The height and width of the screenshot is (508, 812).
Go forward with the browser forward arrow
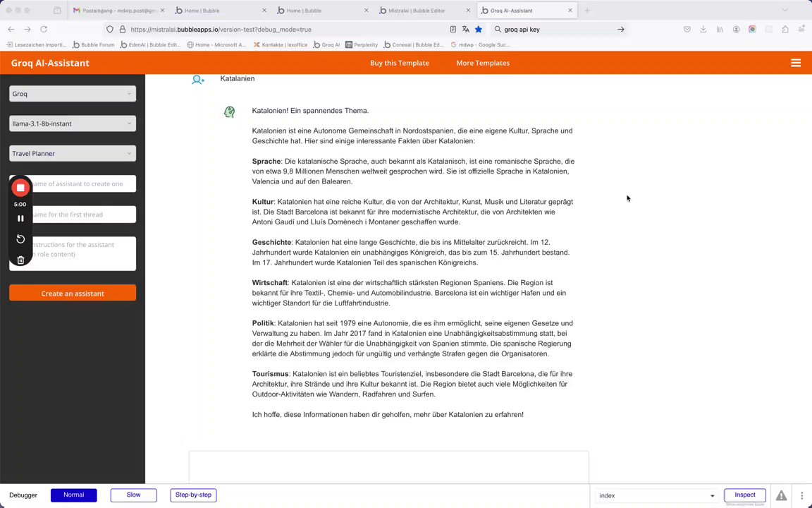point(27,30)
